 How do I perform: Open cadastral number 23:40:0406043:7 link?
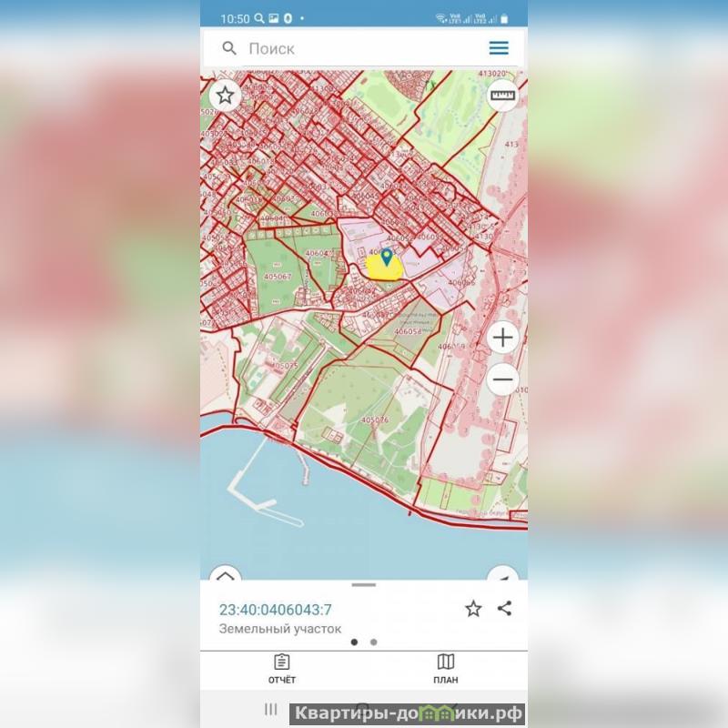[x=276, y=609]
